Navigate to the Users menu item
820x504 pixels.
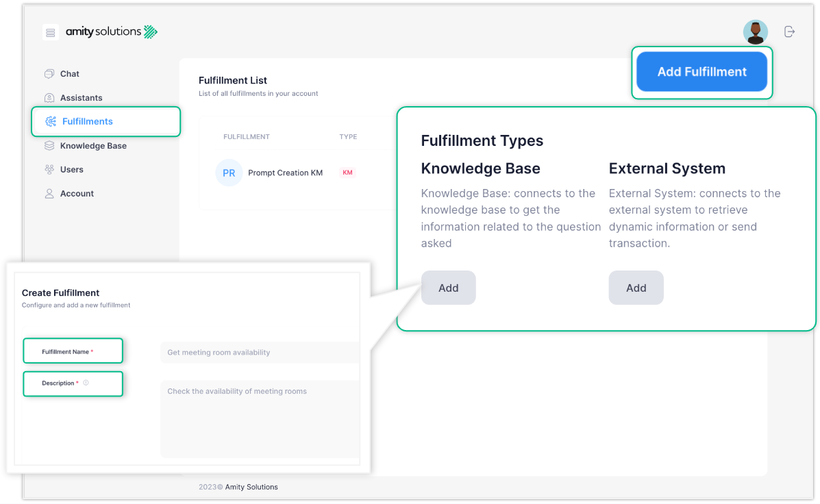tap(72, 170)
